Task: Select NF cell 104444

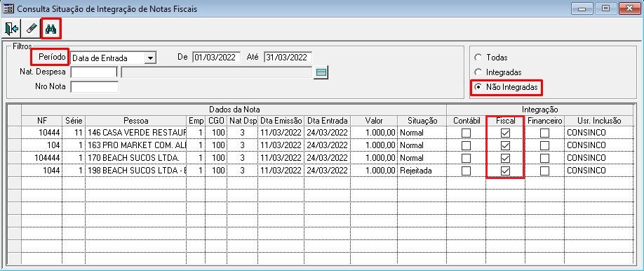Action: [x=41, y=159]
